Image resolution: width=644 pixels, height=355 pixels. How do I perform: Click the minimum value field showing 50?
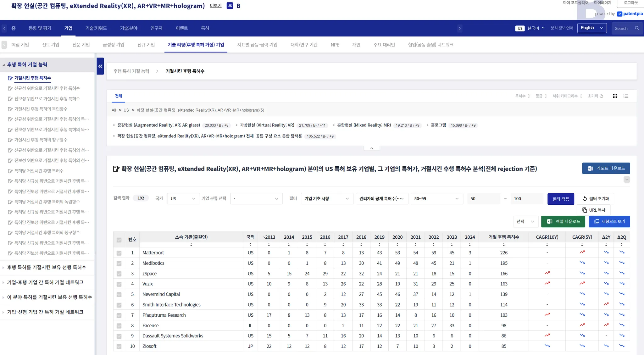[x=483, y=199]
